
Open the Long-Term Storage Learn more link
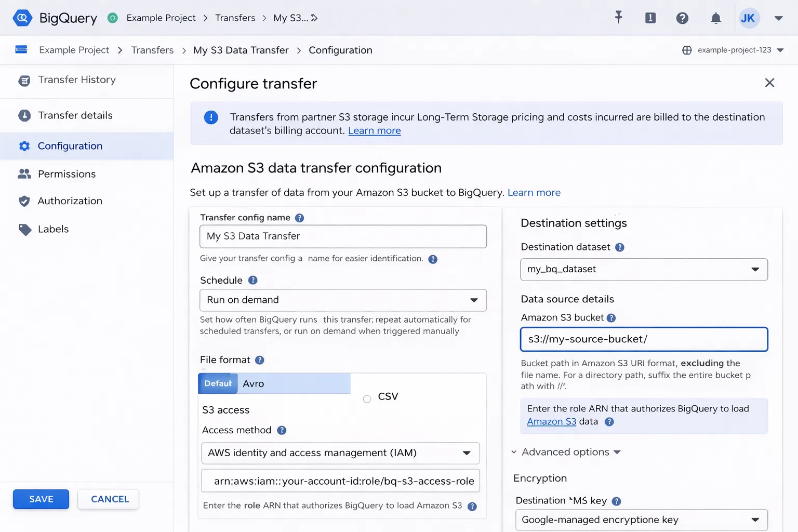[x=374, y=130]
